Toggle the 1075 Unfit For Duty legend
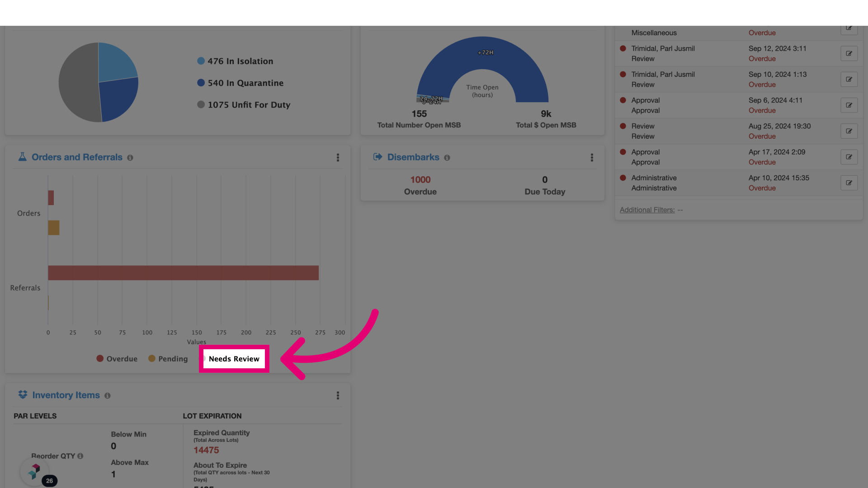 244,104
